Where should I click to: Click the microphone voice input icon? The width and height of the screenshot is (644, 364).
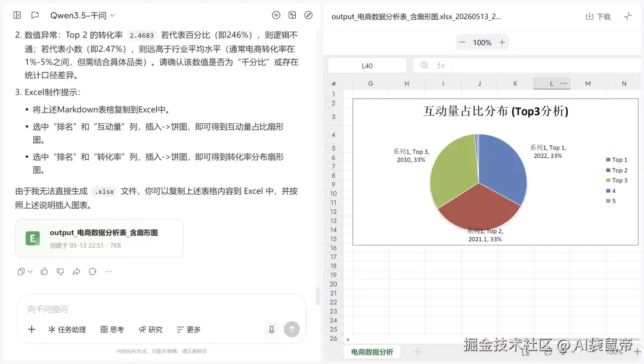click(271, 329)
